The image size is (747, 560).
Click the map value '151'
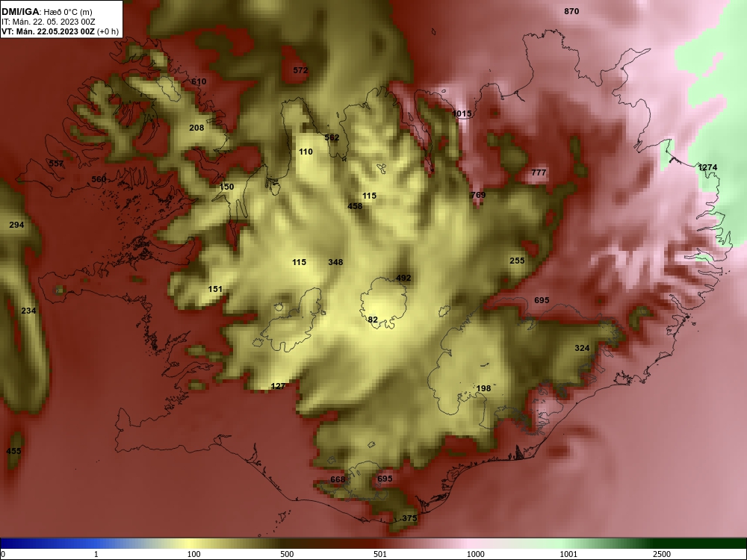click(x=215, y=289)
